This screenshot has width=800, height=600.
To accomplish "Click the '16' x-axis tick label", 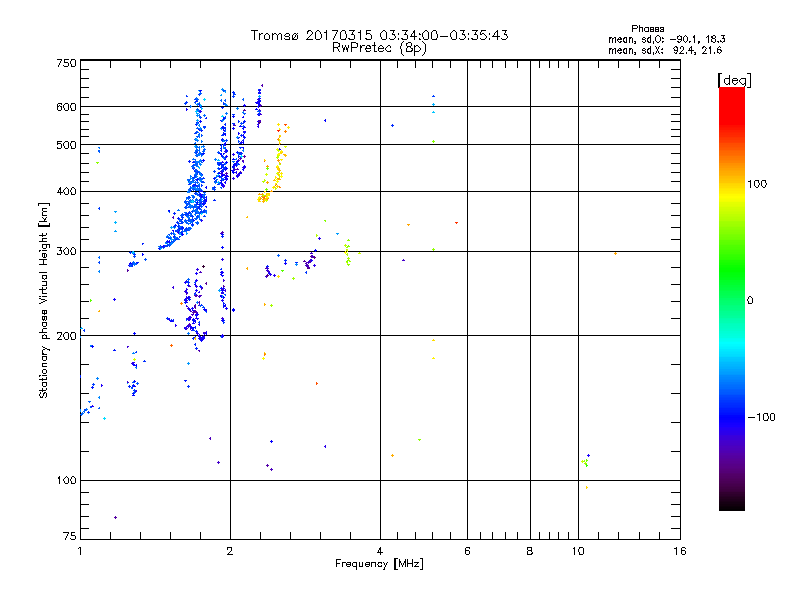I will [680, 551].
